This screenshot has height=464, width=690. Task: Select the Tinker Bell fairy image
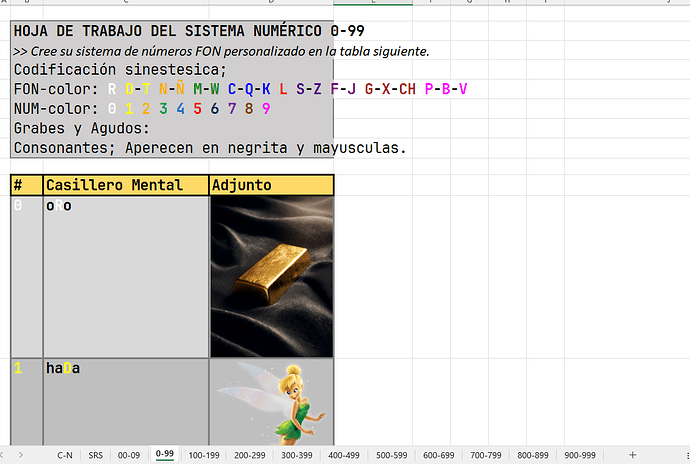(x=272, y=402)
